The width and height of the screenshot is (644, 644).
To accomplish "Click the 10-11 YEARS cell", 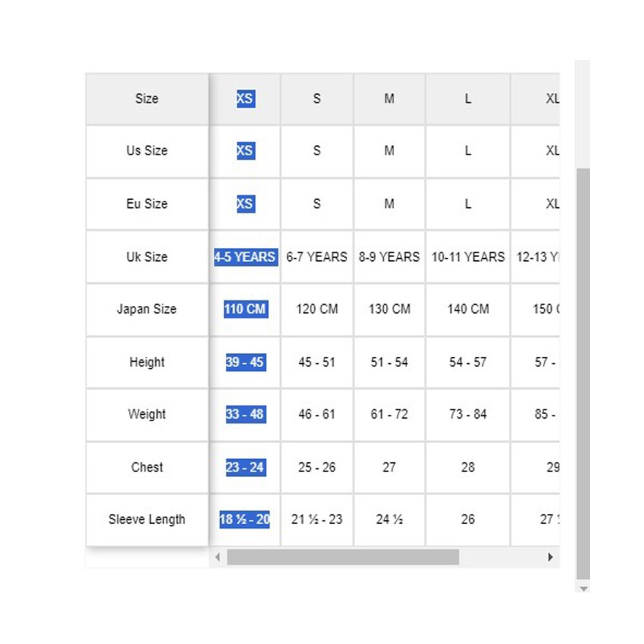I will tap(468, 257).
